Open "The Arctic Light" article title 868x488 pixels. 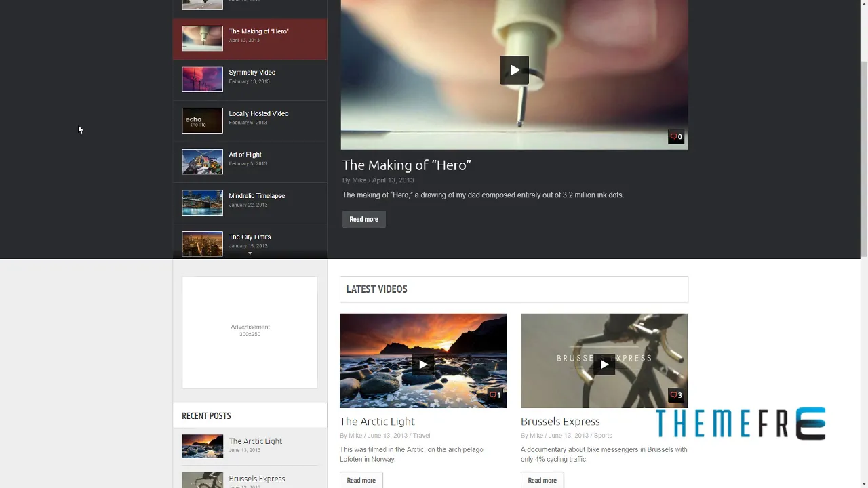click(377, 421)
